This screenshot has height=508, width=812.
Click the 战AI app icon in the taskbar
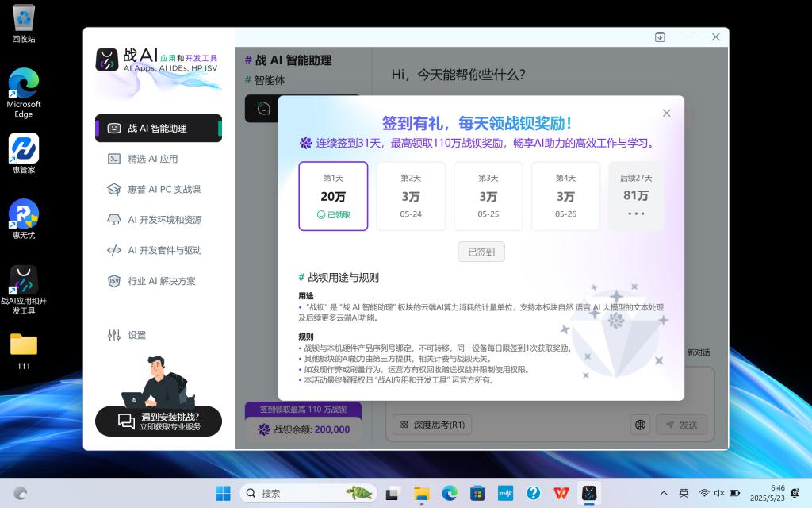point(589,493)
